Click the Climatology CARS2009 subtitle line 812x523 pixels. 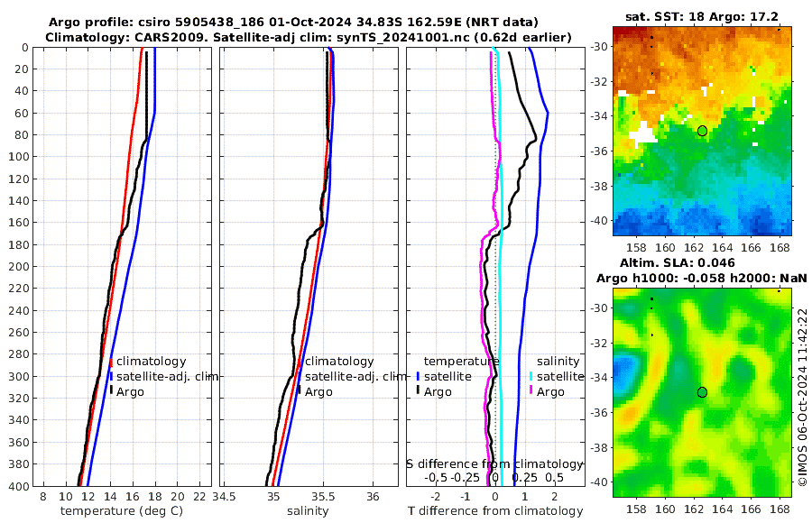(x=309, y=37)
